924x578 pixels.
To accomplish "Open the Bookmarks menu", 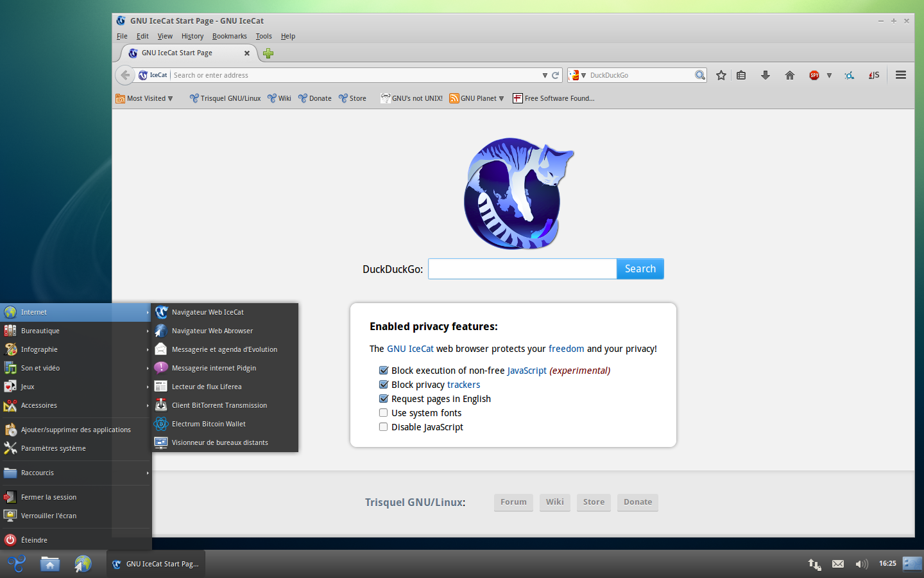I will tap(230, 36).
